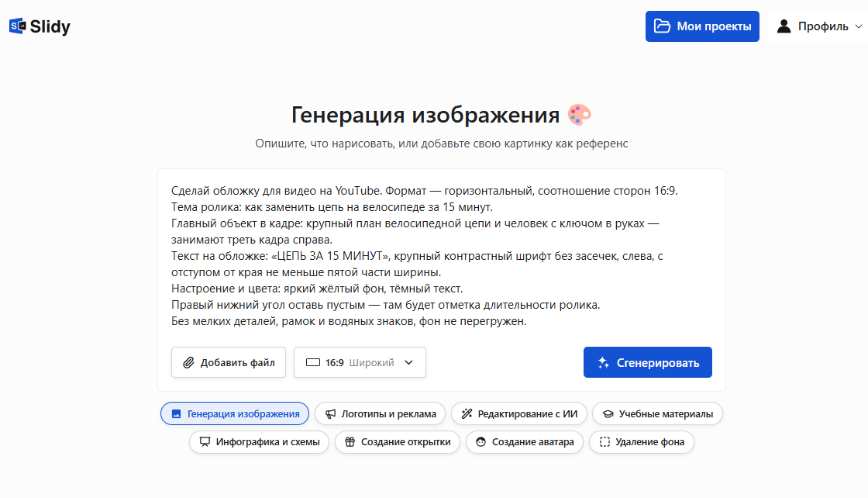Click image icon in Генерация изображения chip
The width and height of the screenshot is (868, 498).
pyautogui.click(x=177, y=413)
